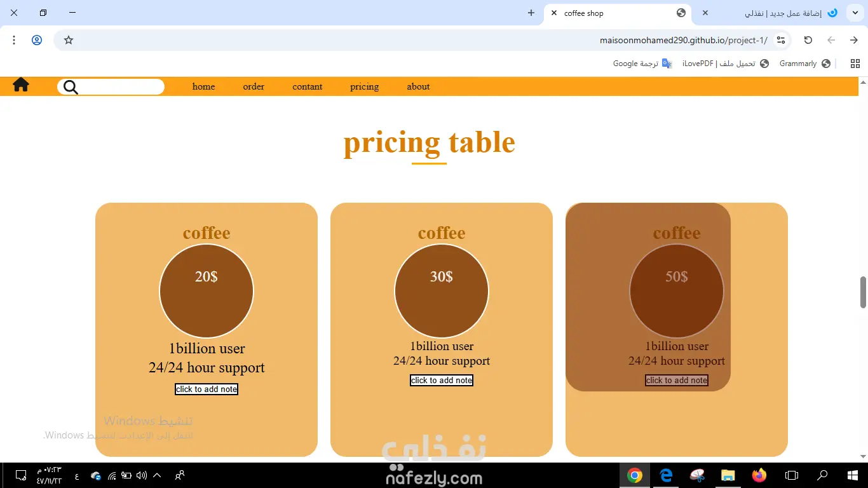Open the OneDrive cloud tray icon
This screenshot has width=868, height=488.
pos(96,475)
